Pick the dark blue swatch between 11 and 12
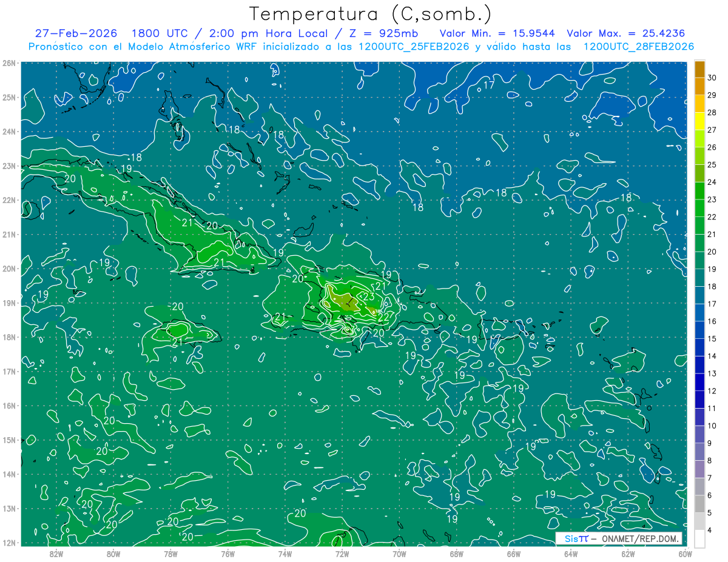 click(x=699, y=400)
